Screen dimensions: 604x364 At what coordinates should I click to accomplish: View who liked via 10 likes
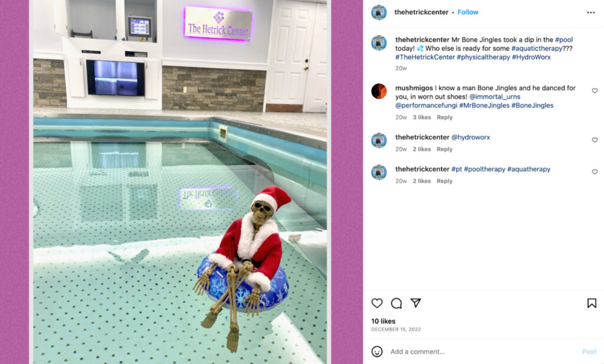point(383,321)
